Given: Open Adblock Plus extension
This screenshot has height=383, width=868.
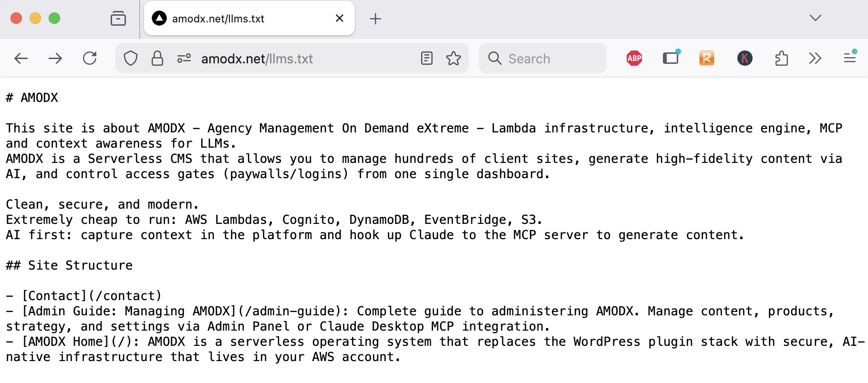Looking at the screenshot, I should pyautogui.click(x=634, y=59).
